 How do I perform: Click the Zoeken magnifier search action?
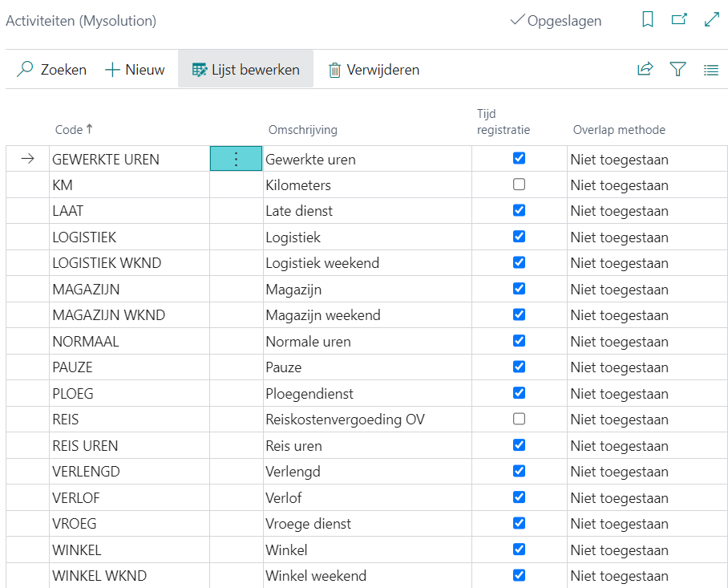pos(52,70)
